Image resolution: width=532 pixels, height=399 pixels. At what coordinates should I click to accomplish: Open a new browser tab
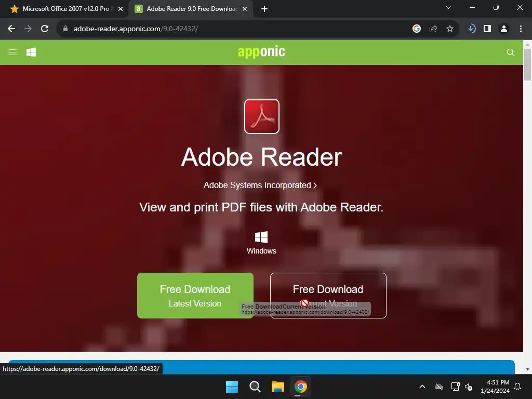tap(264, 9)
